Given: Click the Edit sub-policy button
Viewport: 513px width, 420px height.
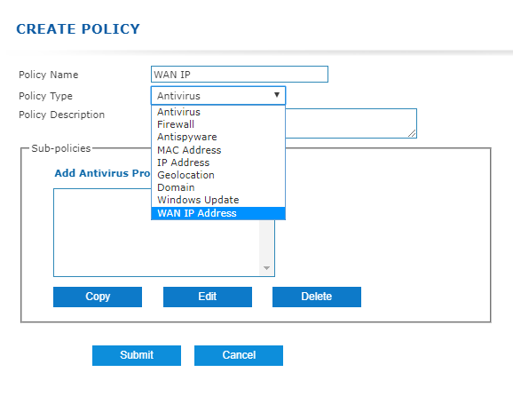Looking at the screenshot, I should click(208, 297).
